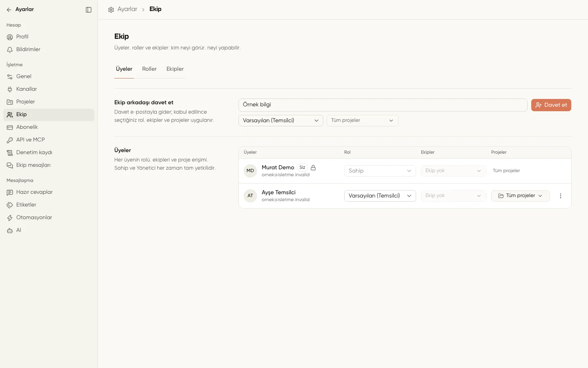Image resolution: width=588 pixels, height=368 pixels.
Task: Click the back arrow next to Ayarlar
Action: coord(9,10)
